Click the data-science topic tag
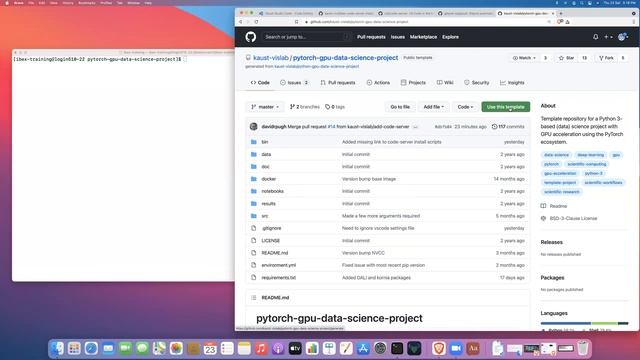The image size is (640, 360). (556, 155)
